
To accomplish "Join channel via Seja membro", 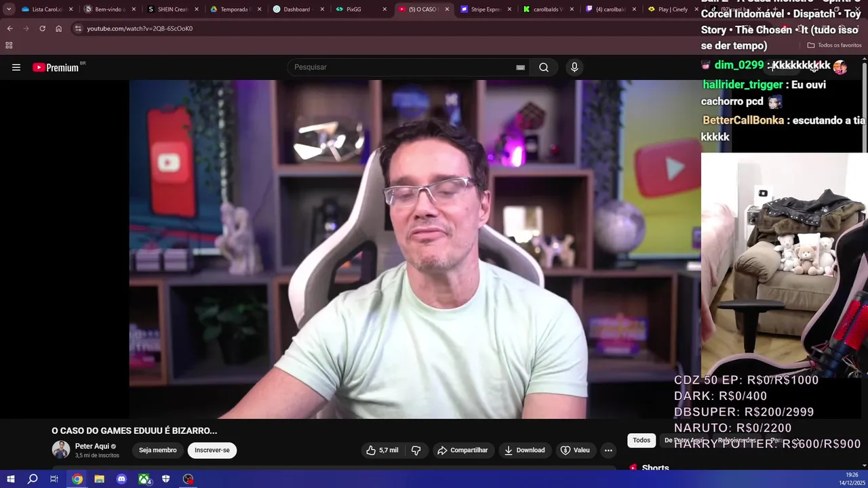I will (x=157, y=450).
